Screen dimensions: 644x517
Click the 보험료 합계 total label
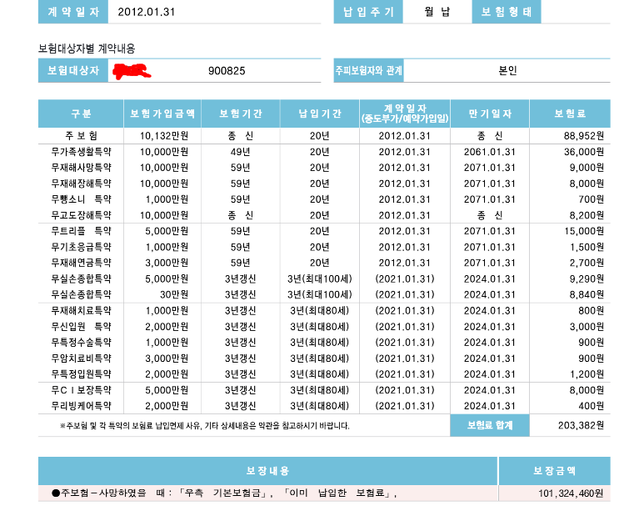point(490,425)
